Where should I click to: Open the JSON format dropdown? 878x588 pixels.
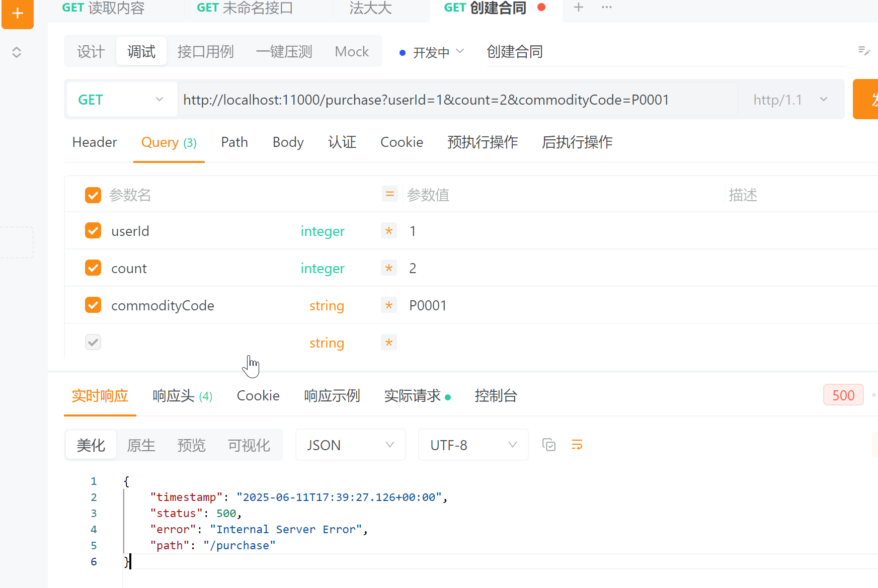[x=350, y=445]
